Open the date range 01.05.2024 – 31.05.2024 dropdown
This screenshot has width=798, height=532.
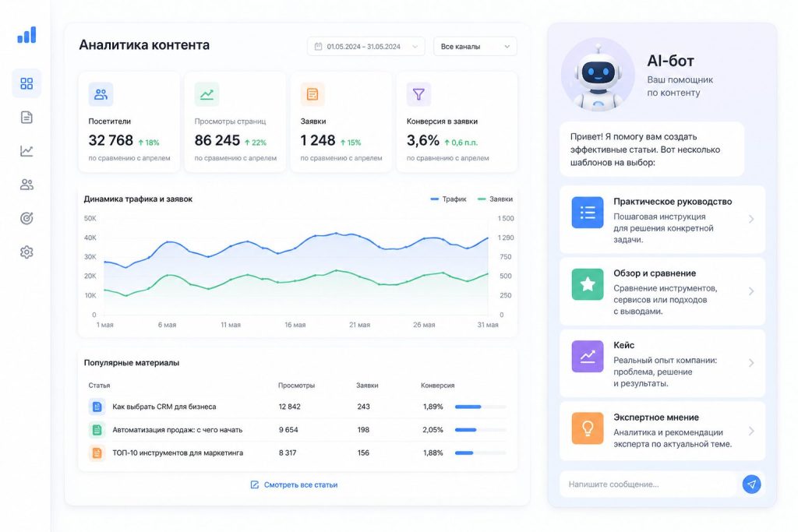(x=366, y=46)
